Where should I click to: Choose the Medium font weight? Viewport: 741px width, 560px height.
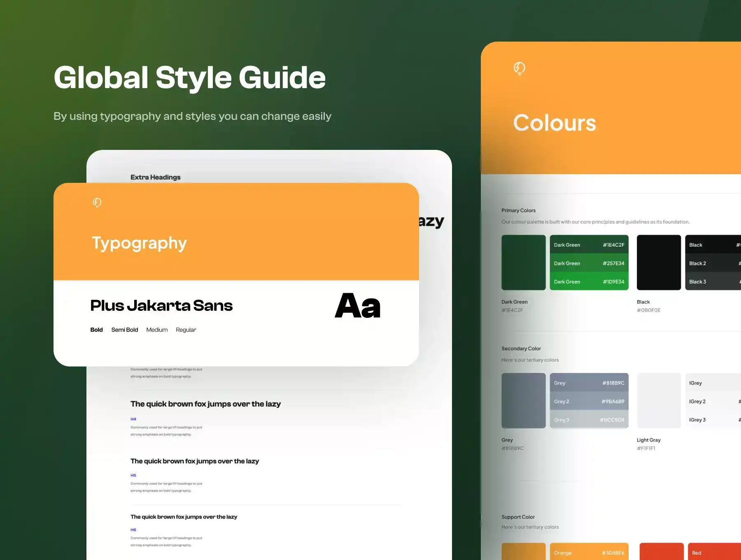click(x=157, y=330)
